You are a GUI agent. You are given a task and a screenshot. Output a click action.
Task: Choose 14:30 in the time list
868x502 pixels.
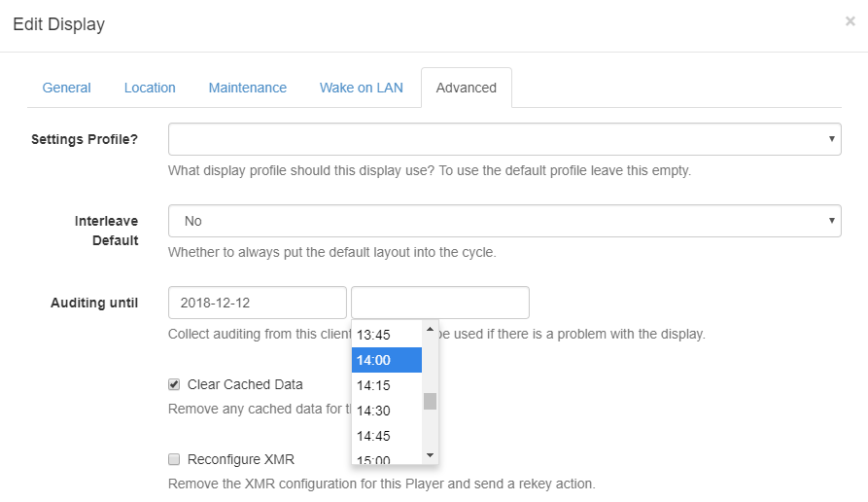(x=386, y=411)
